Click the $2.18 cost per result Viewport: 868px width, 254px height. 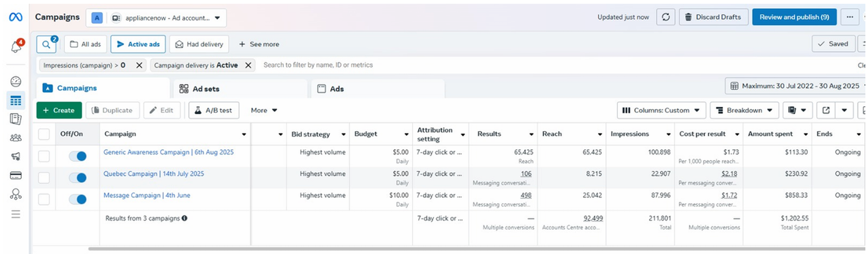(729, 174)
